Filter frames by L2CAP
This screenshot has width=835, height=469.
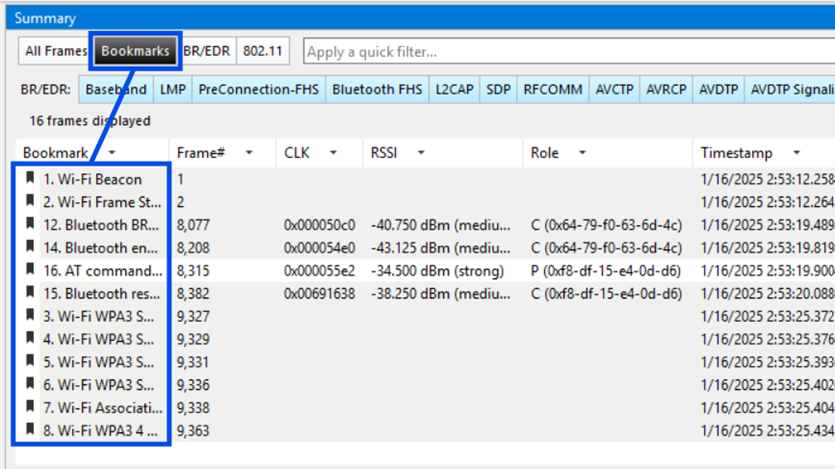point(454,89)
